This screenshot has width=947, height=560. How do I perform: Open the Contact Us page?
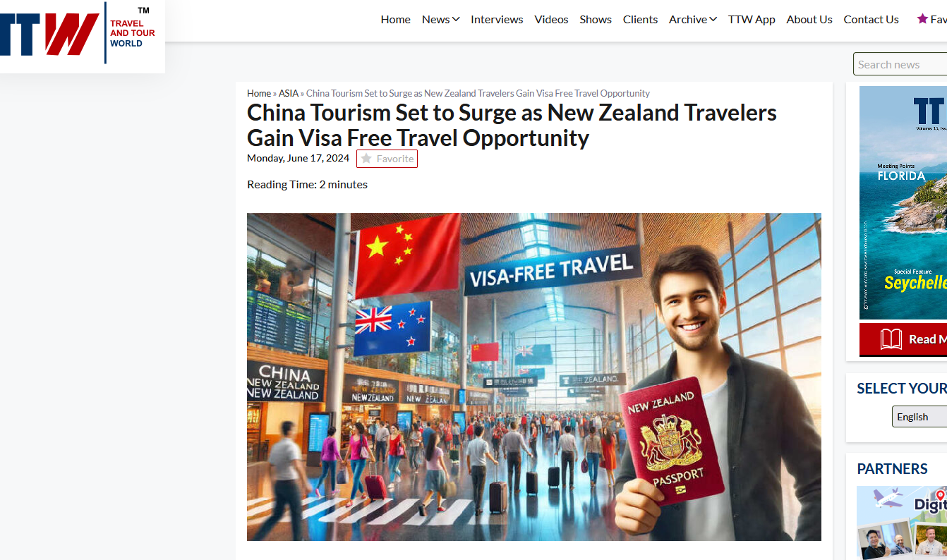871,19
